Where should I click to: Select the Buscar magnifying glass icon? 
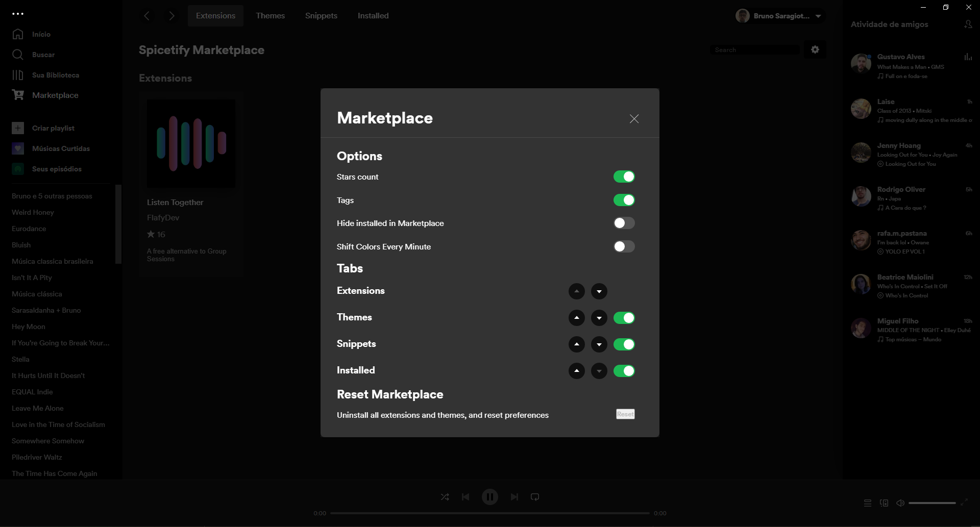[x=18, y=55]
